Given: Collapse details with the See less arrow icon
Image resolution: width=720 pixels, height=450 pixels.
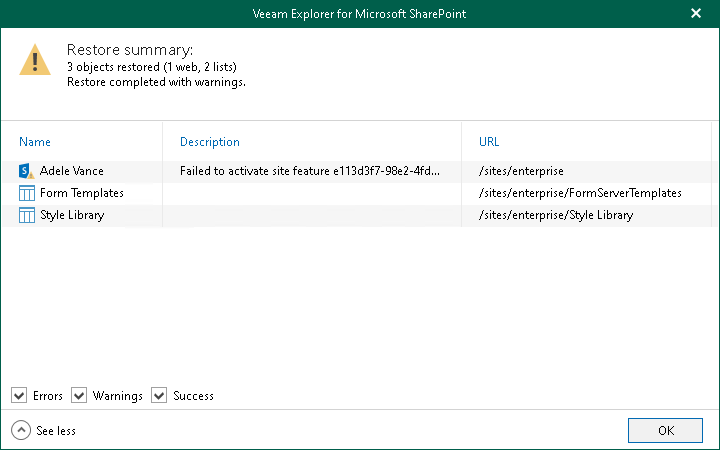Looking at the screenshot, I should 21,430.
